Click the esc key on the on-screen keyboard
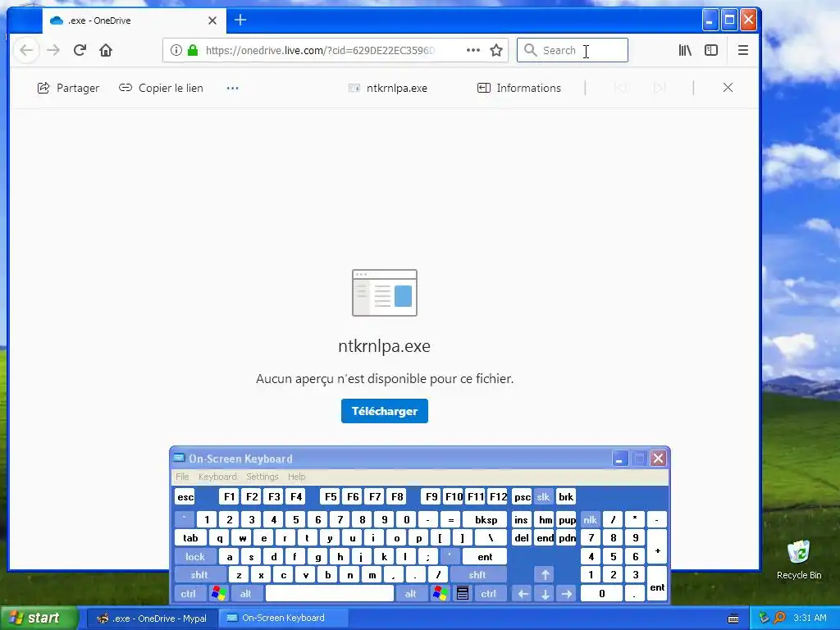This screenshot has height=630, width=840. click(x=185, y=497)
